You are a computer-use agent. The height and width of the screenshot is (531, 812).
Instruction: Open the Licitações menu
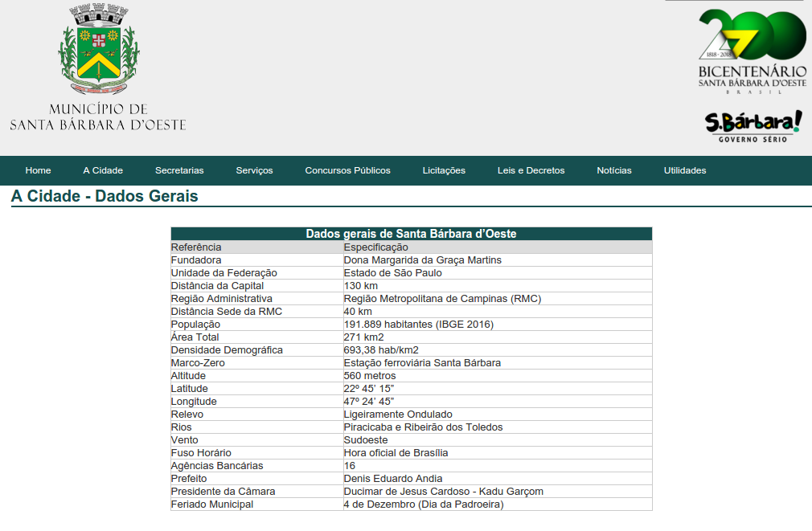444,170
